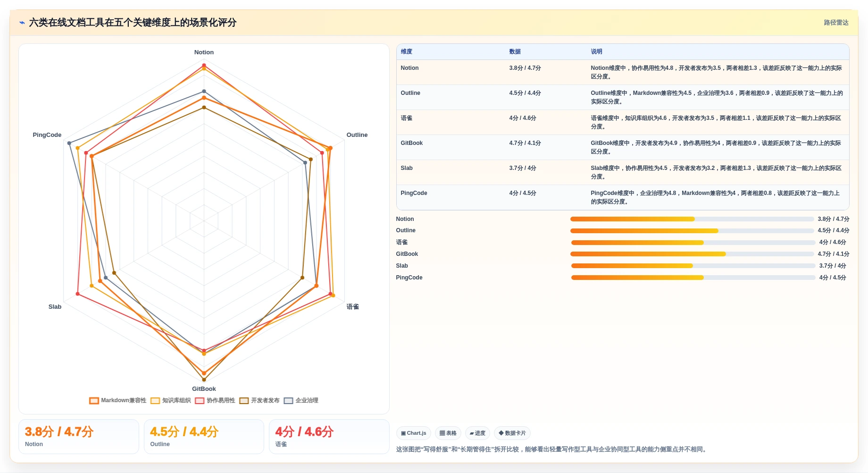Click the 表格 tag chip
Image resolution: width=868 pixels, height=473 pixels.
point(448,433)
